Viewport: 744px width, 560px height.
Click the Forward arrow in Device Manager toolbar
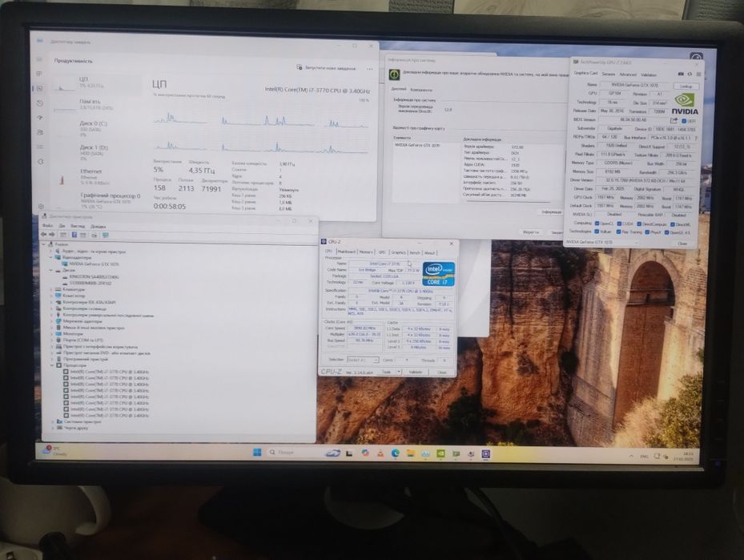(x=52, y=235)
